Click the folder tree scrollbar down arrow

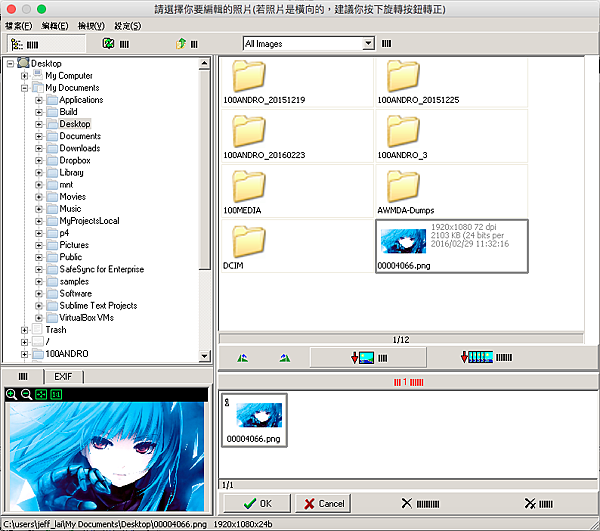point(205,356)
